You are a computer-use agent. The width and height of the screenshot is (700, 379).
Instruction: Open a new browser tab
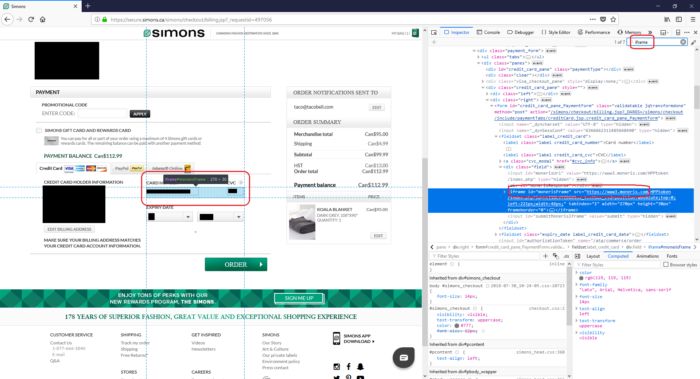click(x=88, y=6)
